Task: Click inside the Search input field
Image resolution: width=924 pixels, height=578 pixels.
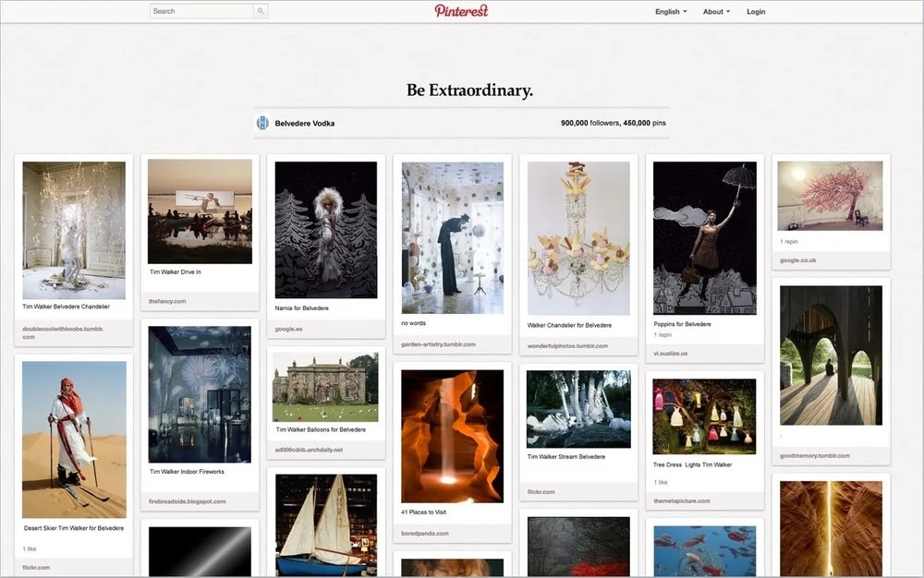Action: (199, 11)
